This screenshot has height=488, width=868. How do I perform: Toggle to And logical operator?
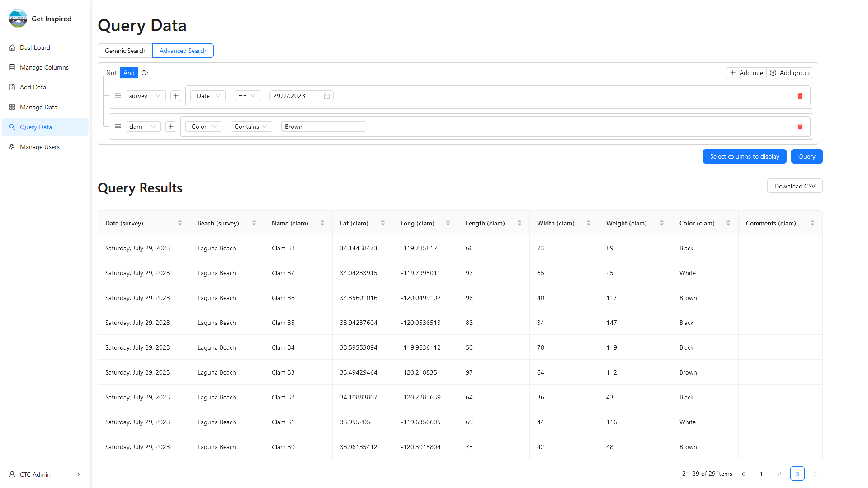129,73
